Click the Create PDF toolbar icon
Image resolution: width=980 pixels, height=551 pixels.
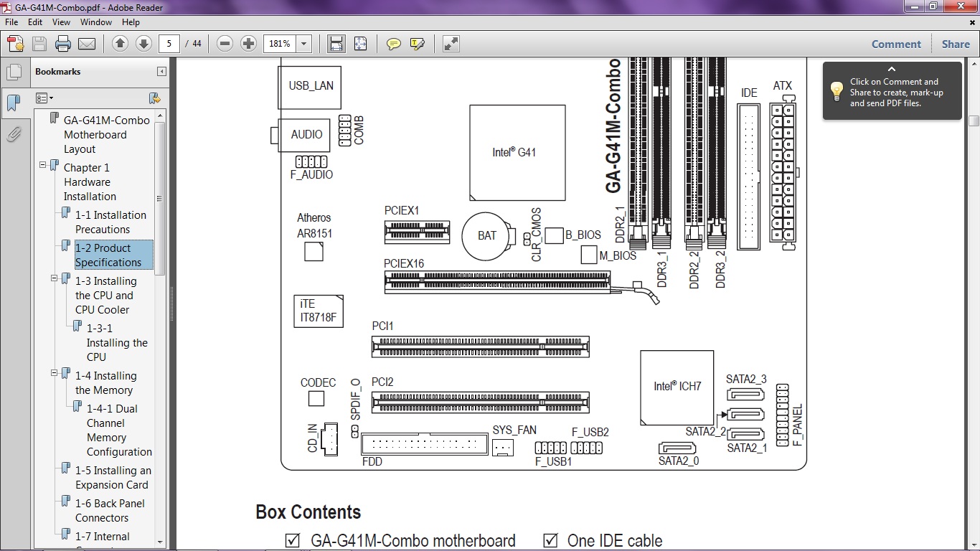point(16,44)
